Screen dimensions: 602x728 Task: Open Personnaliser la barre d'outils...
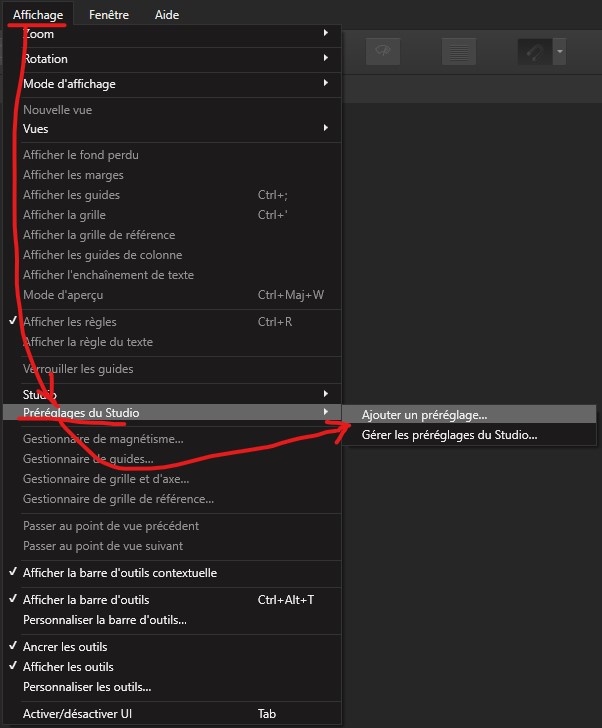pos(173,620)
